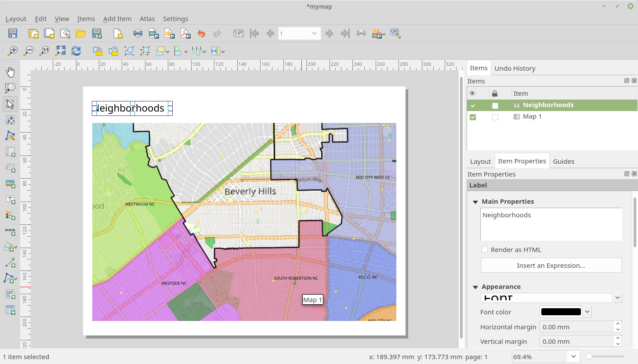Click the Ungroup Items icon
The height and width of the screenshot is (364, 638).
click(x=145, y=51)
